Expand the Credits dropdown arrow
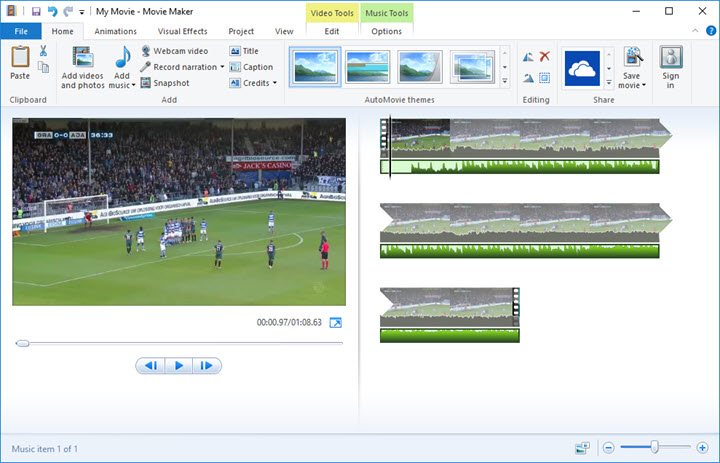The height and width of the screenshot is (463, 720). point(275,83)
